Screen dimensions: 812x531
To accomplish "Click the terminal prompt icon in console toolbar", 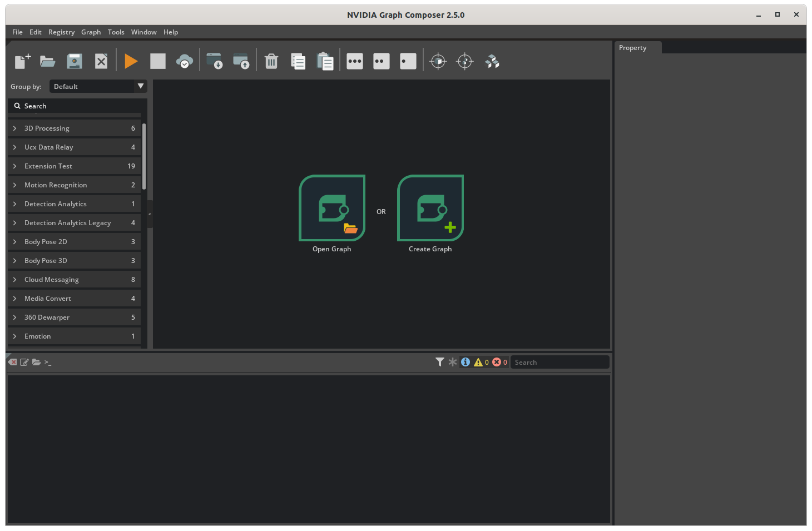I will pyautogui.click(x=48, y=362).
